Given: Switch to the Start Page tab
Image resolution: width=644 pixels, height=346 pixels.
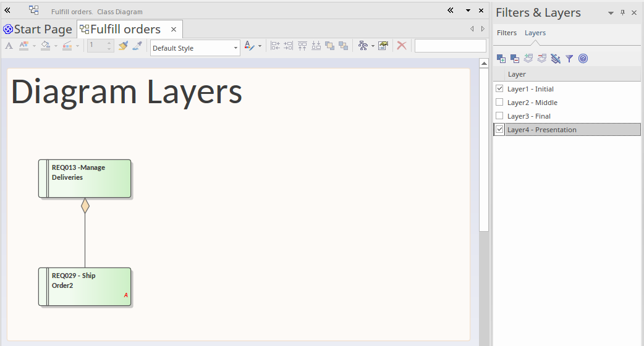Looking at the screenshot, I should (x=38, y=29).
